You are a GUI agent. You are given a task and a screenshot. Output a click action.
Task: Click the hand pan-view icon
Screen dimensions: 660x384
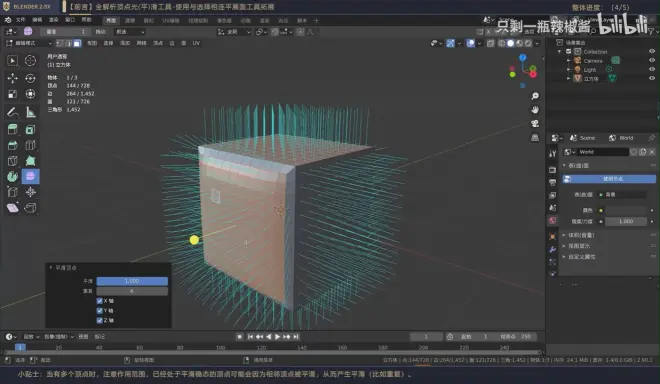535,110
